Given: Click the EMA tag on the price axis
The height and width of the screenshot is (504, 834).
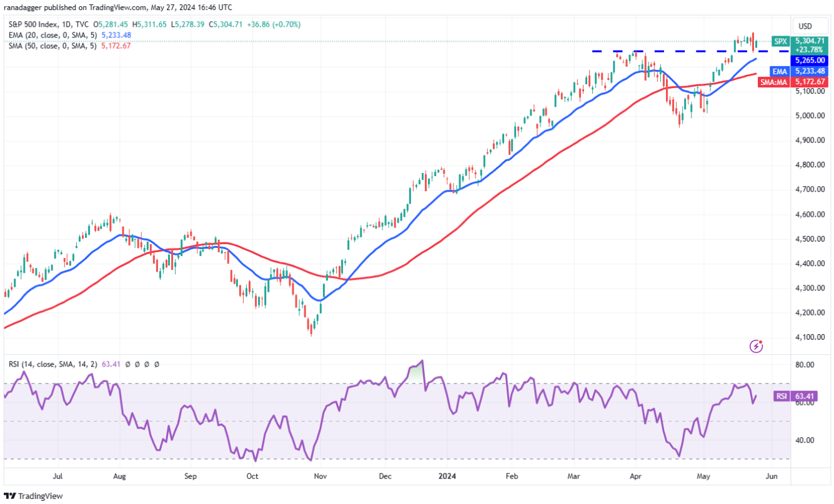Looking at the screenshot, I should tap(780, 71).
